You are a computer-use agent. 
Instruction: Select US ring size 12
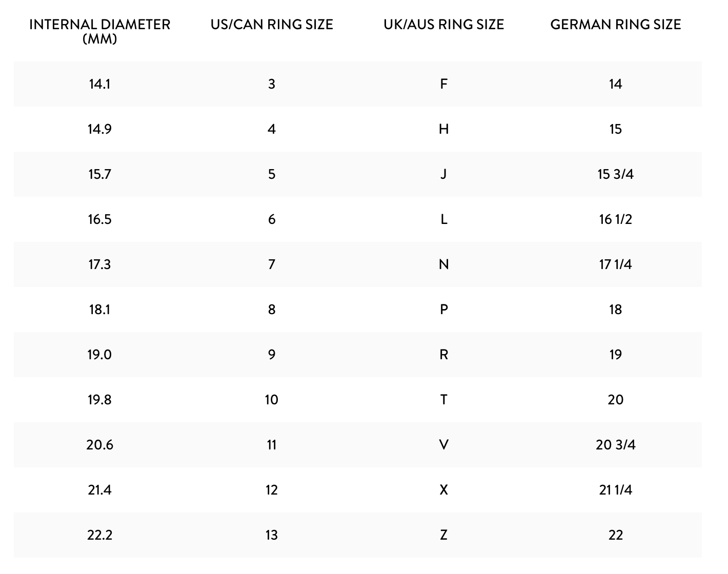pos(272,490)
